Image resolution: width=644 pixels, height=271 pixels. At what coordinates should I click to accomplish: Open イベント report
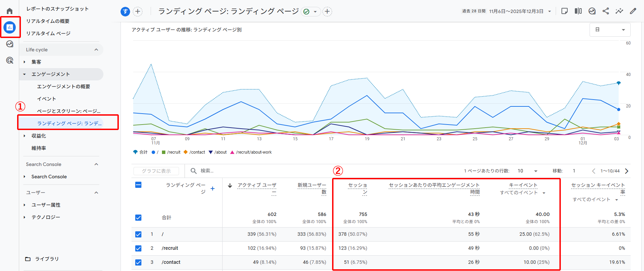point(47,99)
